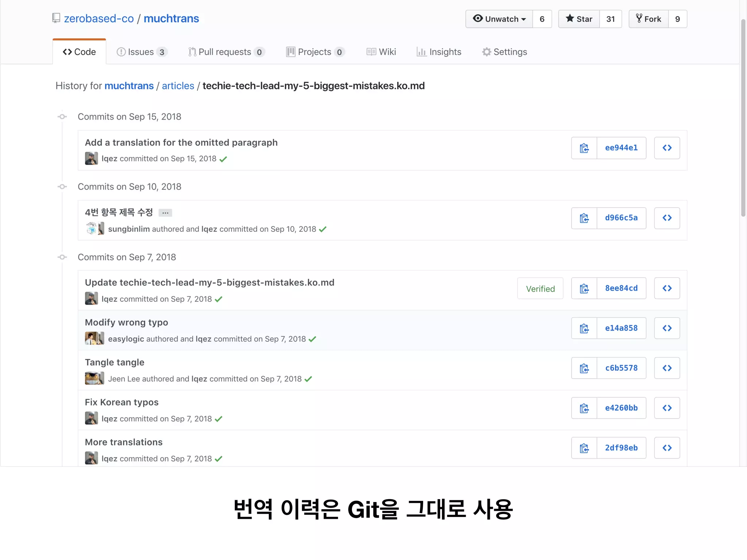Open 'Add a translation for the omitted paragraph' commit

[181, 143]
